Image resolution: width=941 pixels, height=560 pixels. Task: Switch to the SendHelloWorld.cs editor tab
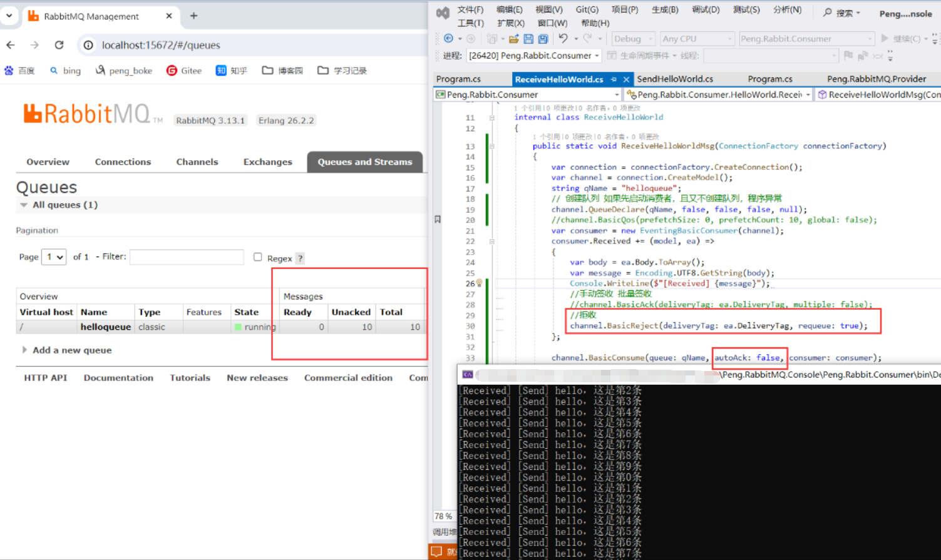click(x=675, y=79)
